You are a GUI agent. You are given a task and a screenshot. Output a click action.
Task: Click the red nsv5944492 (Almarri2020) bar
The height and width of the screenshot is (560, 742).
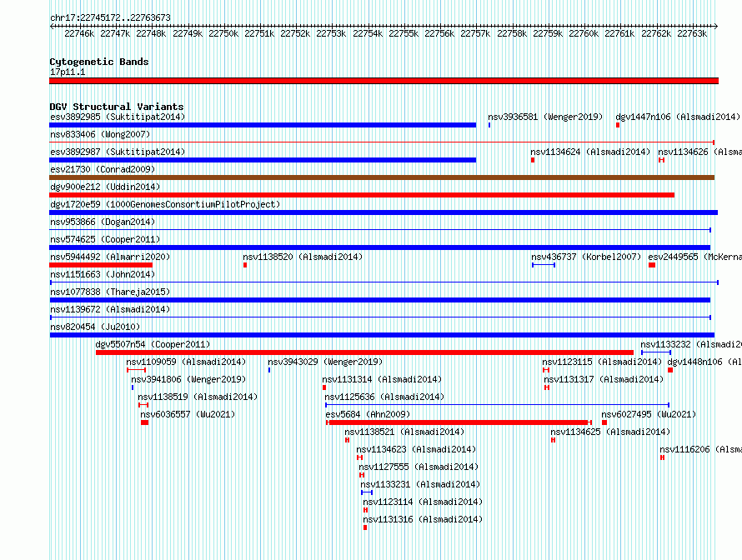coord(101,265)
